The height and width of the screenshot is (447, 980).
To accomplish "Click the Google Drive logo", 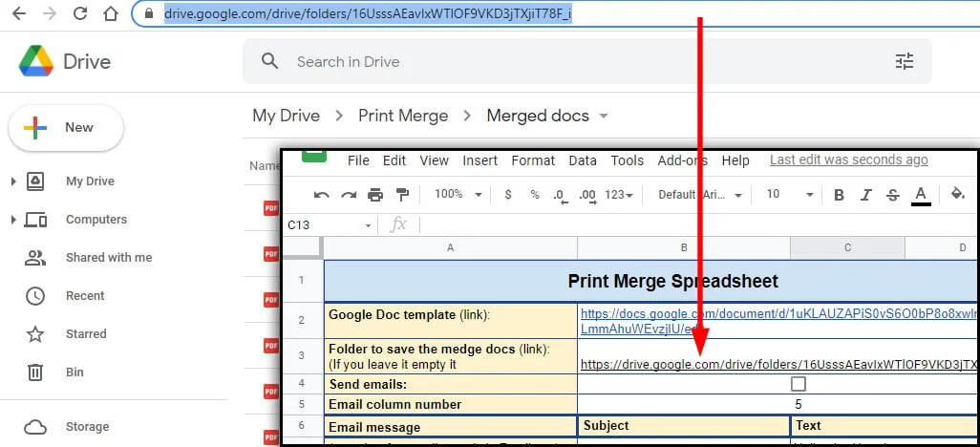I will pos(36,61).
